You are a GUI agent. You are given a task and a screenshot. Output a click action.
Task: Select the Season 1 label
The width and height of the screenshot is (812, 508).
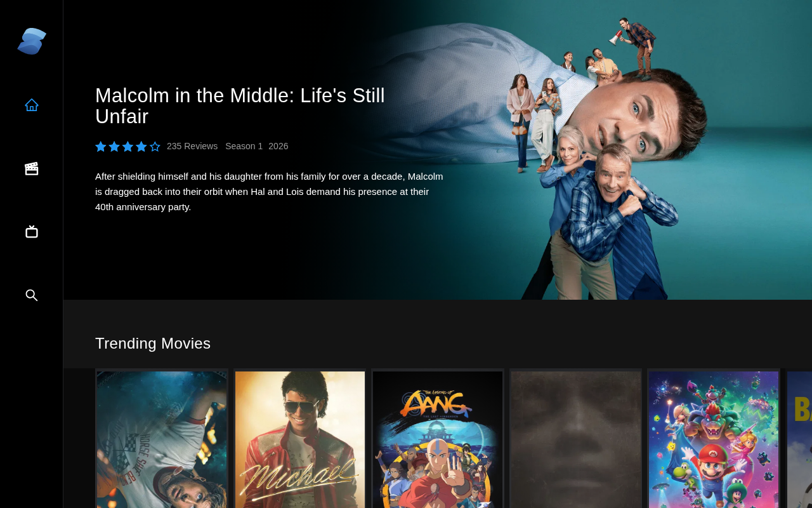[x=244, y=146]
